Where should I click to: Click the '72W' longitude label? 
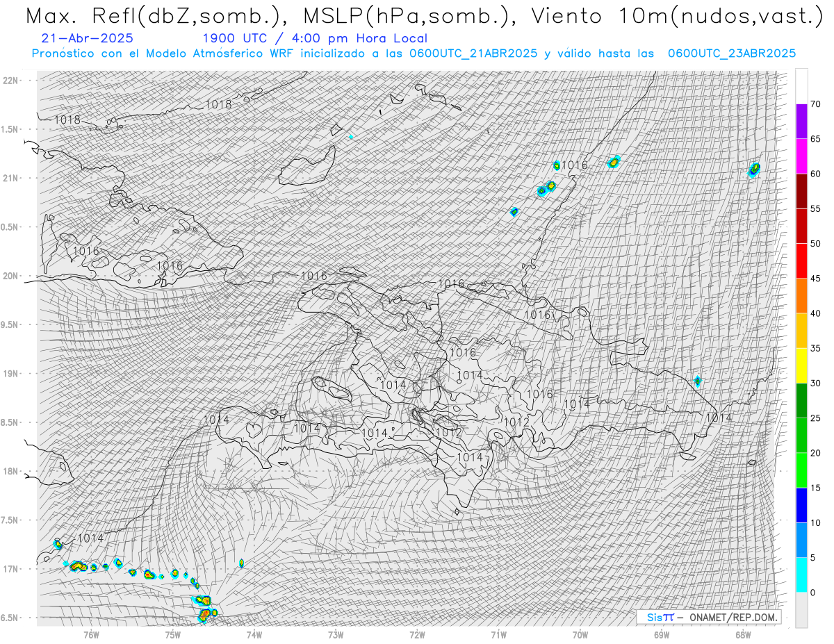[x=417, y=634]
